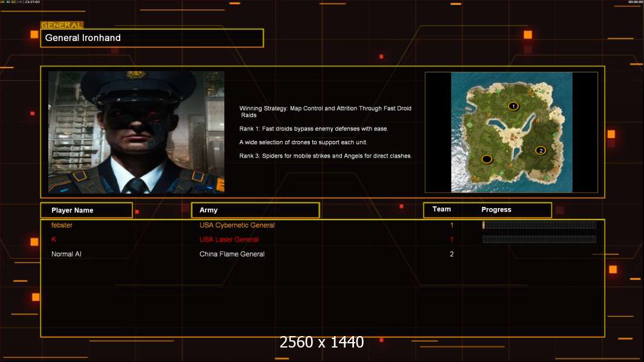Click the Progress column header label
The image size is (644, 362).
coord(496,209)
